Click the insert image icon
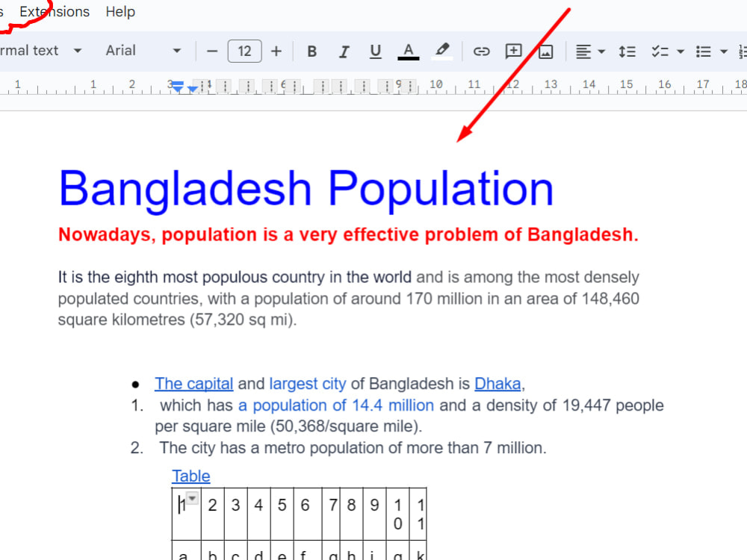The height and width of the screenshot is (560, 747). click(x=545, y=51)
